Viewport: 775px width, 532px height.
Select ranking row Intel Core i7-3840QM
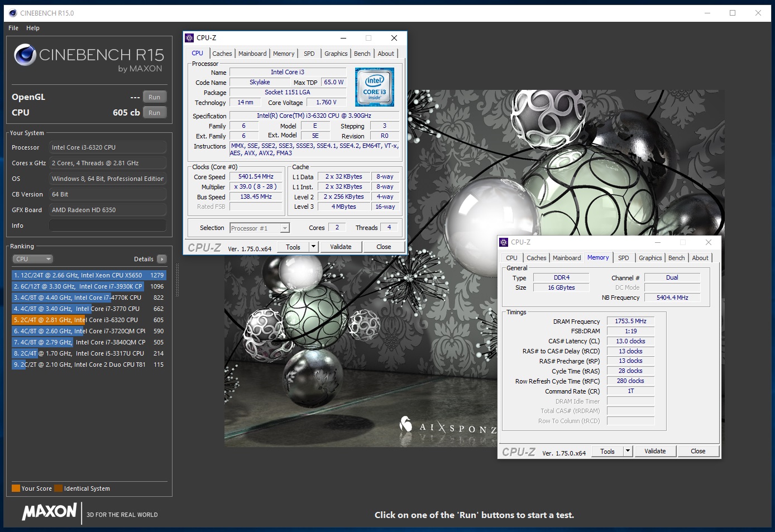pyautogui.click(x=89, y=342)
